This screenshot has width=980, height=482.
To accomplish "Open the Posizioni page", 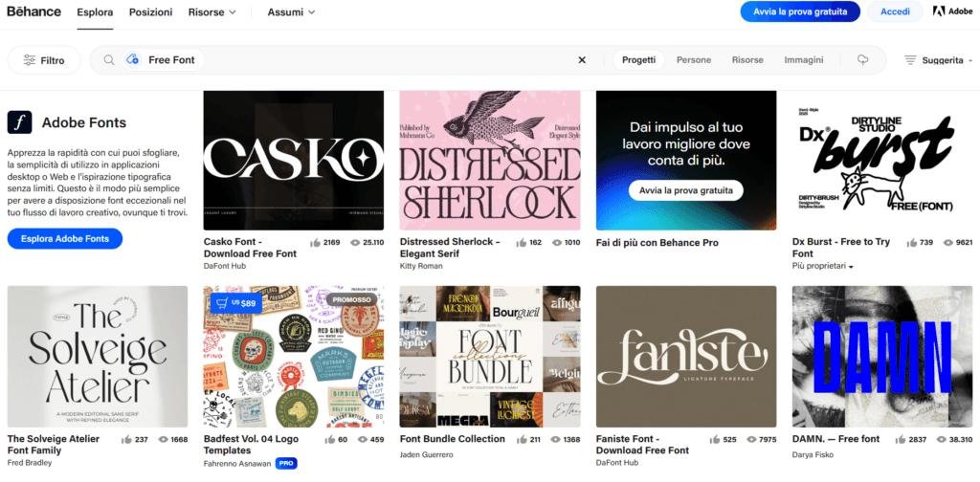I will pyautogui.click(x=150, y=11).
